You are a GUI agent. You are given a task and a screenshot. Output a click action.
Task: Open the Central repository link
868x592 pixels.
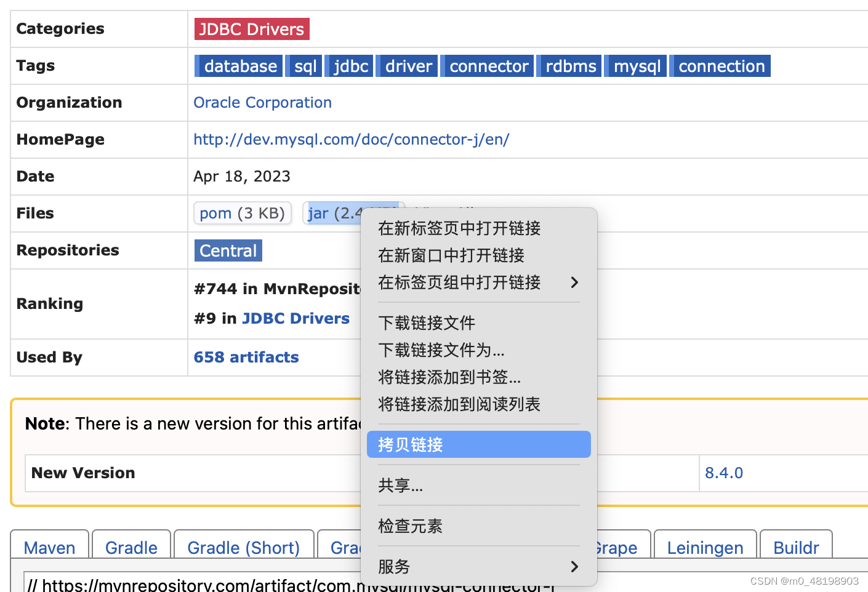point(228,250)
